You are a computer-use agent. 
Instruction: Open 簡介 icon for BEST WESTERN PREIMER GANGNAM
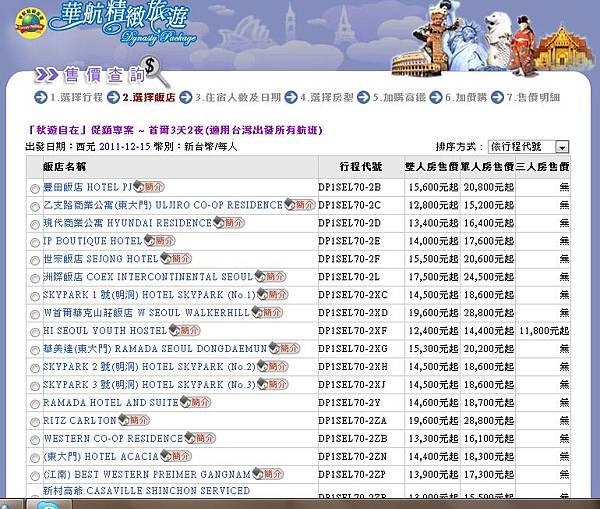point(268,474)
